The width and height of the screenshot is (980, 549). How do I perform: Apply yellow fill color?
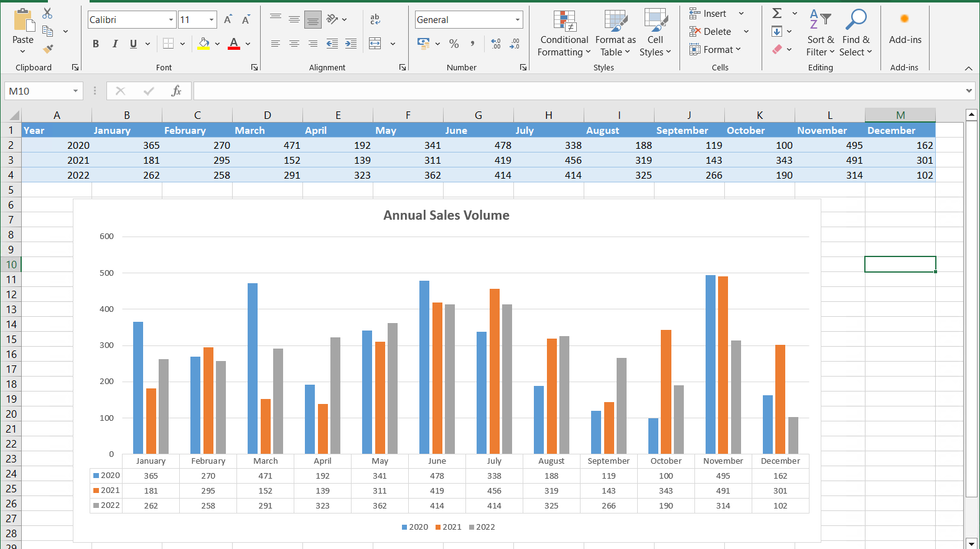point(203,44)
